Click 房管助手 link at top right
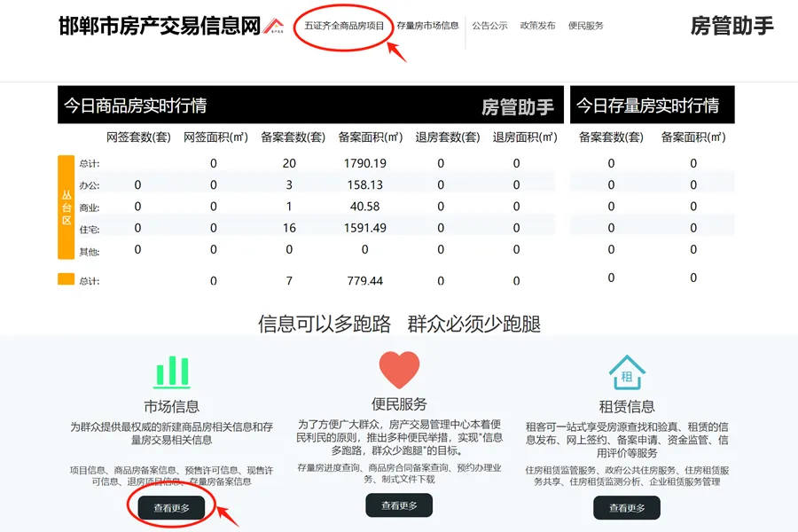 click(x=733, y=27)
